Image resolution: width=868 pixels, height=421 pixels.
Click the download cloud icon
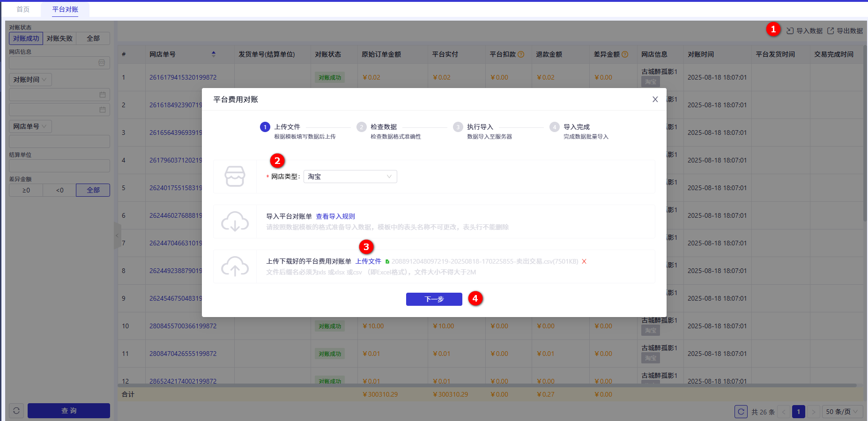(235, 222)
